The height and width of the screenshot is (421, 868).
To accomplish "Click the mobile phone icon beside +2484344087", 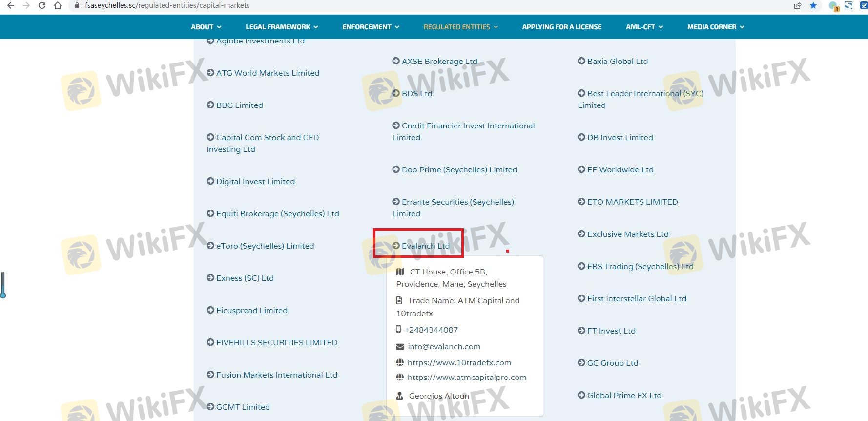I will 398,329.
